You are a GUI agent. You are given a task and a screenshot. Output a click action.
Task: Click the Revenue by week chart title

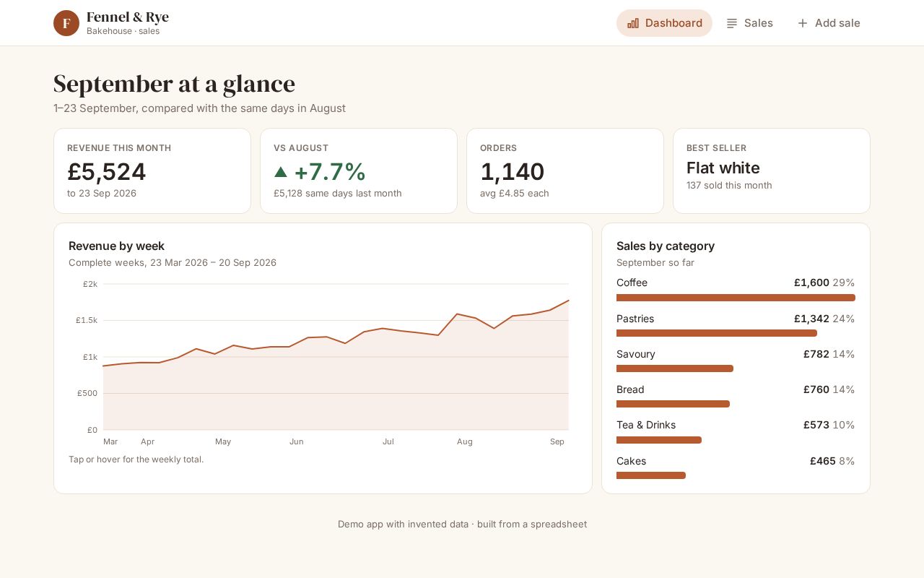(x=117, y=246)
